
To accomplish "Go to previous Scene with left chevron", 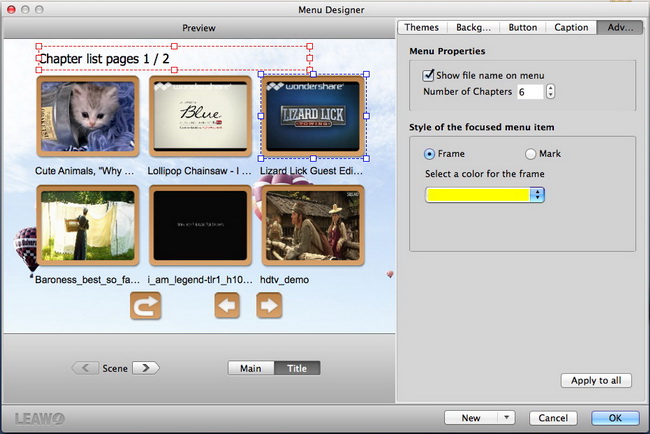I will [x=85, y=368].
